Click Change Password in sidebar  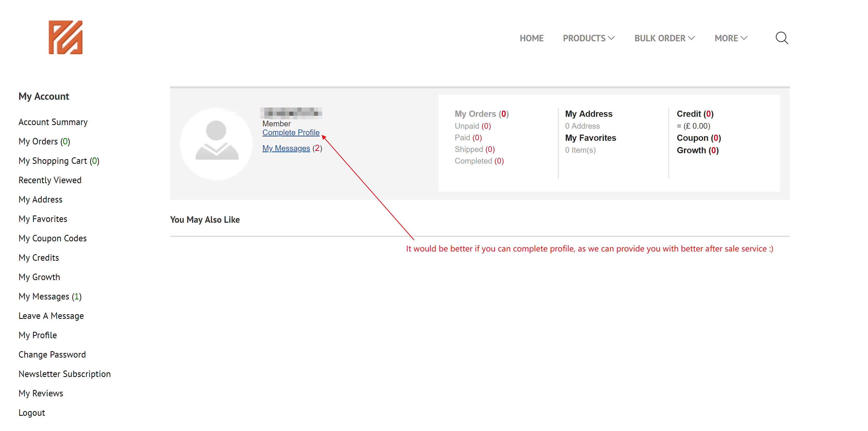tap(52, 355)
